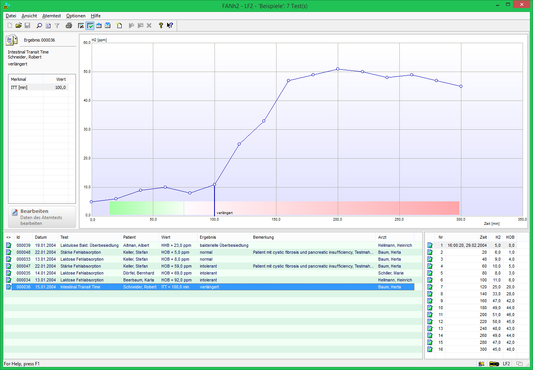Viewport: 533px width, 370px height.
Task: Click the grayed X delete icon
Action: [149, 26]
